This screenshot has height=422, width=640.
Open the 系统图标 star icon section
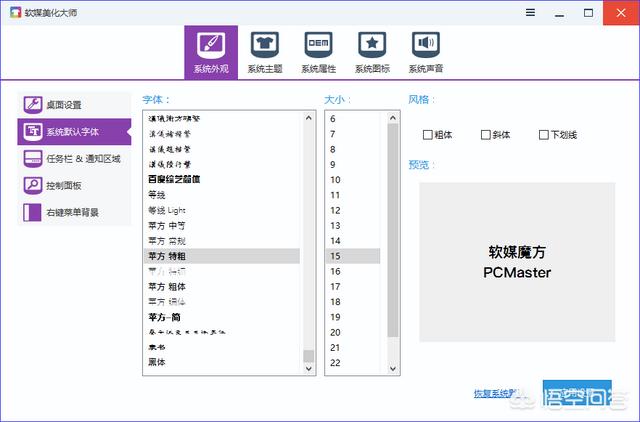(x=373, y=52)
